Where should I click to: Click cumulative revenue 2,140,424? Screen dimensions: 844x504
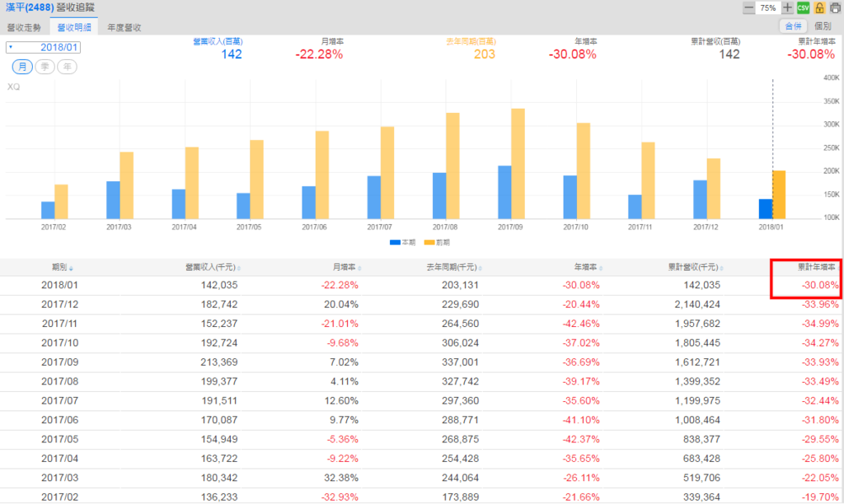click(697, 305)
